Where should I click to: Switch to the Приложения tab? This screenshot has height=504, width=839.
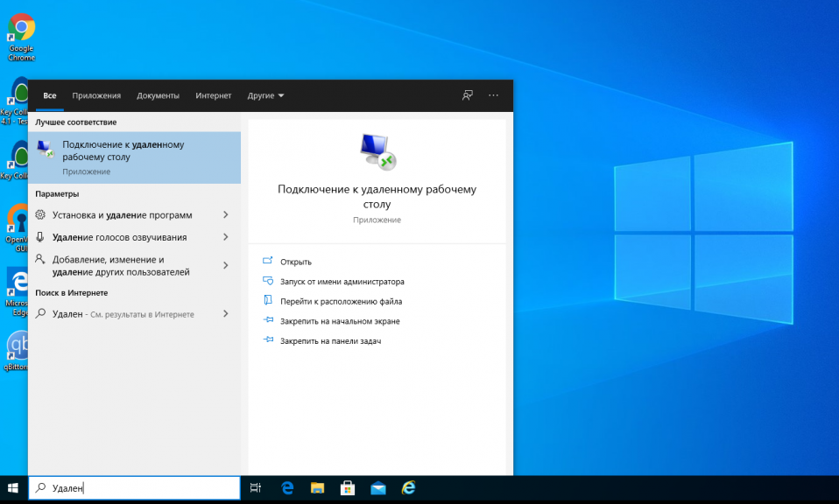(x=96, y=95)
